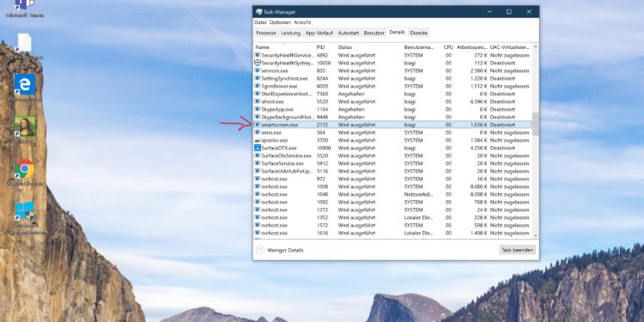This screenshot has width=644, height=322.
Task: Open the Optionen menu
Action: coord(280,22)
